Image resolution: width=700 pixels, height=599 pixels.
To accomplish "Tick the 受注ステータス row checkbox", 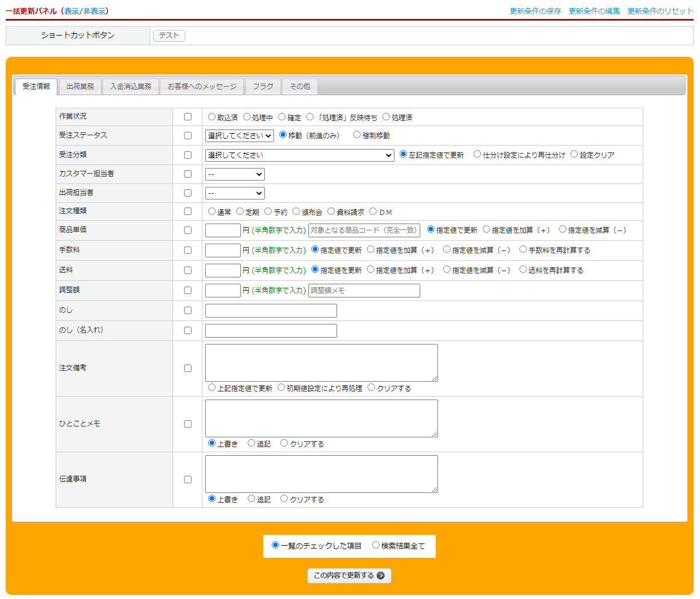I will point(187,136).
